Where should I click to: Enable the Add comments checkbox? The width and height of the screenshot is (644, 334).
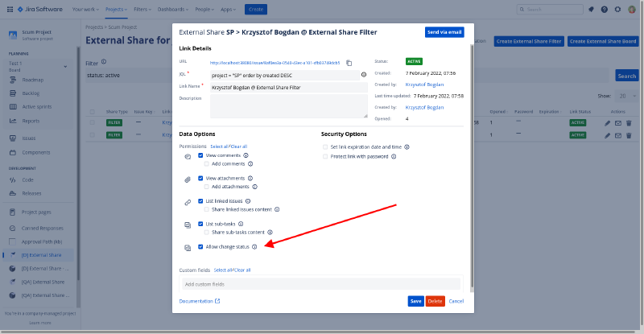tap(207, 163)
